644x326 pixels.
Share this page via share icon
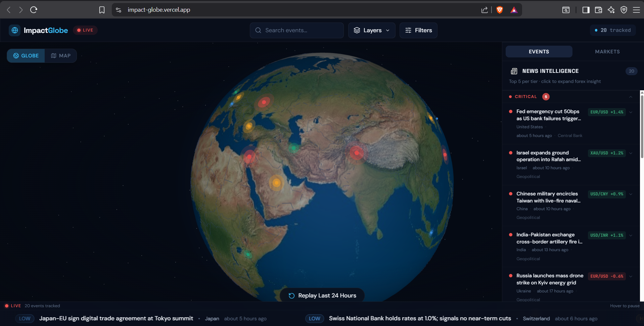tap(484, 10)
